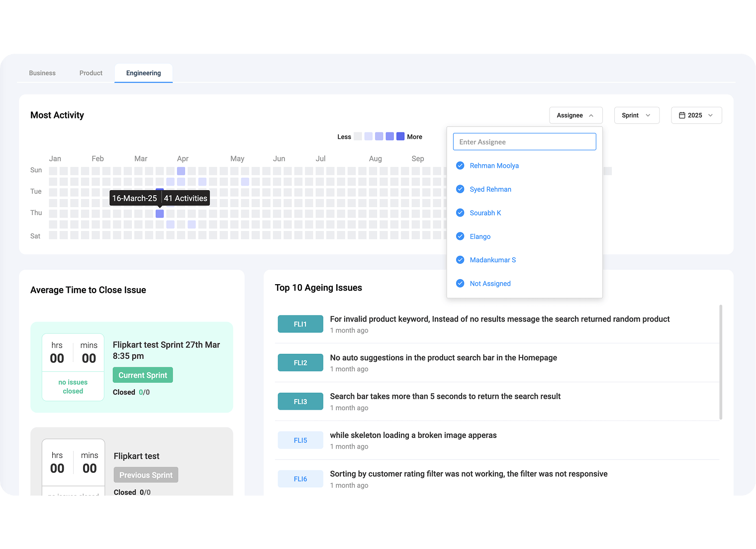Image resolution: width=756 pixels, height=549 pixels.
Task: Open the Product tab
Action: [91, 73]
